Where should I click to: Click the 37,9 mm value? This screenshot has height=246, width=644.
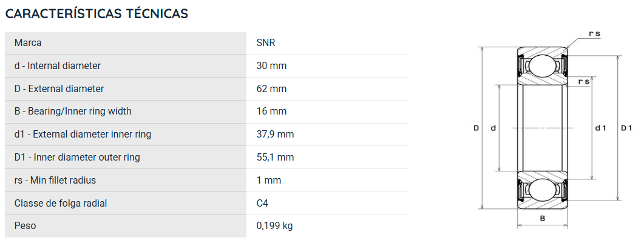[275, 135]
